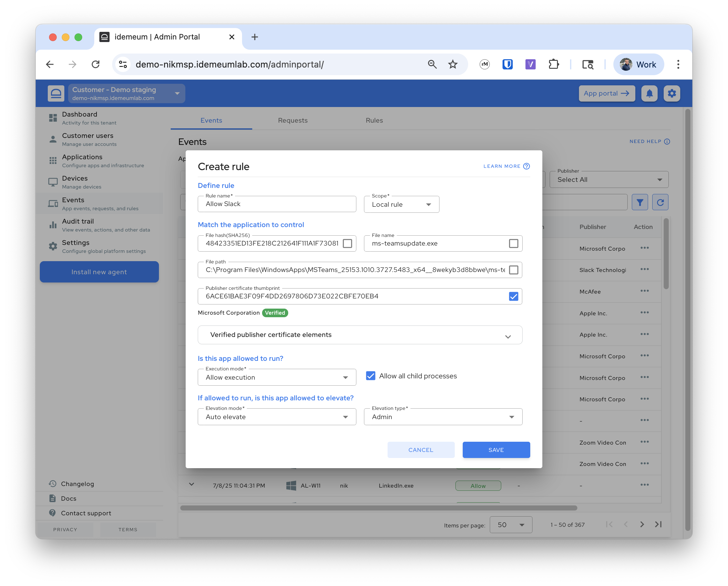Open the extensions puzzle icon
Image resolution: width=728 pixels, height=586 pixels.
[x=554, y=64]
